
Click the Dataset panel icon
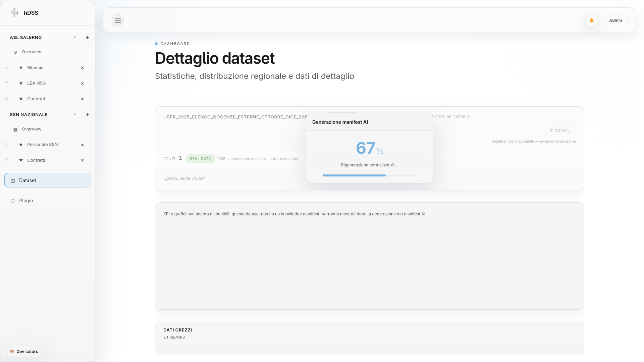click(x=13, y=181)
